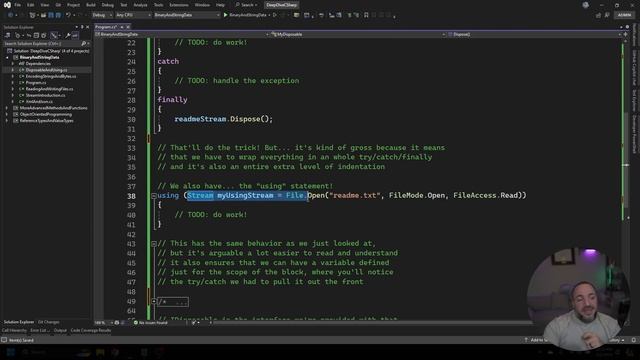The height and width of the screenshot is (360, 640).
Task: Click the Live Share icon
Action: [x=598, y=15]
